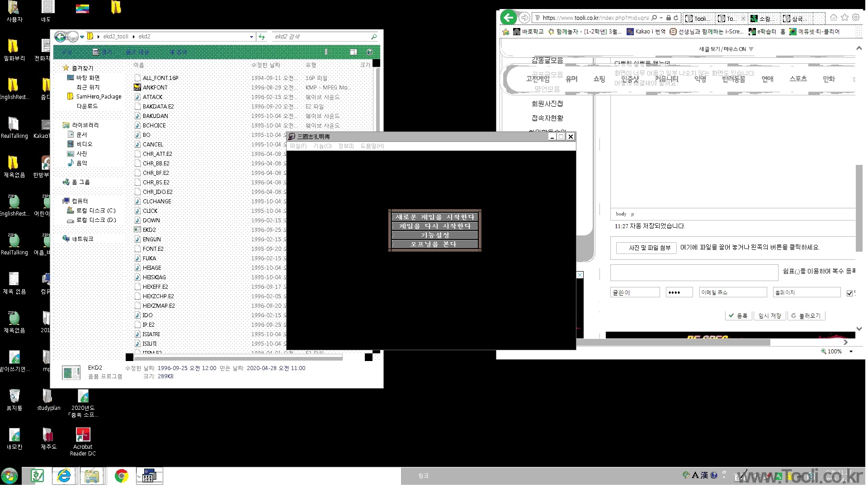The image size is (868, 488).
Task: Open the휴지통 recycle bin desktop icon
Action: coord(14,399)
